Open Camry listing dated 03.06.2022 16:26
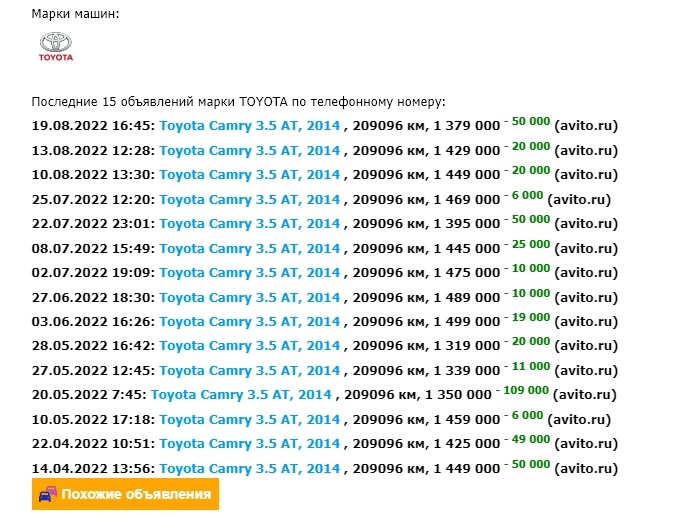The image size is (674, 524). (250, 322)
